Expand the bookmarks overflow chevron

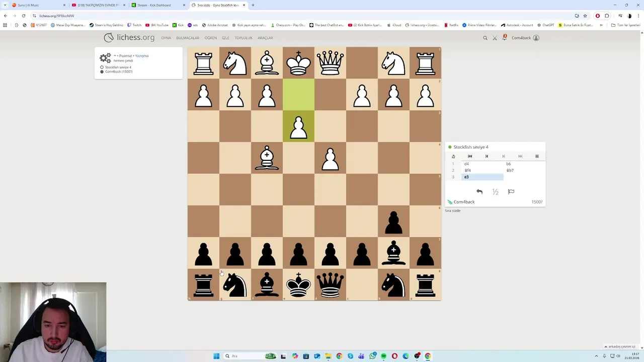(601, 25)
